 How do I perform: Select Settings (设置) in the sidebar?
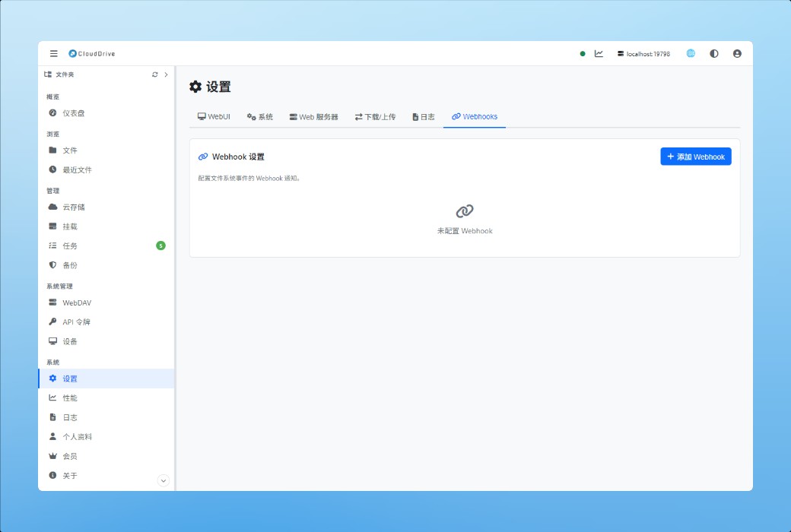tap(106, 378)
